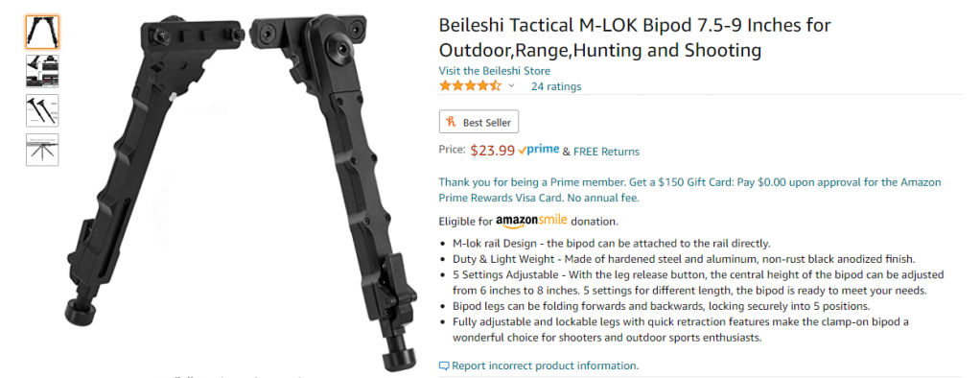Click the main bipod product image
Screen dimensions: 980x378
[242, 191]
